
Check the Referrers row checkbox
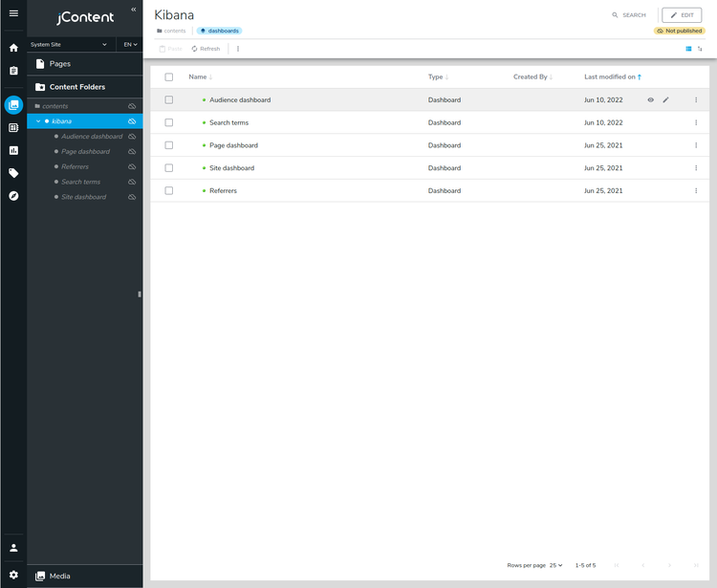[168, 190]
